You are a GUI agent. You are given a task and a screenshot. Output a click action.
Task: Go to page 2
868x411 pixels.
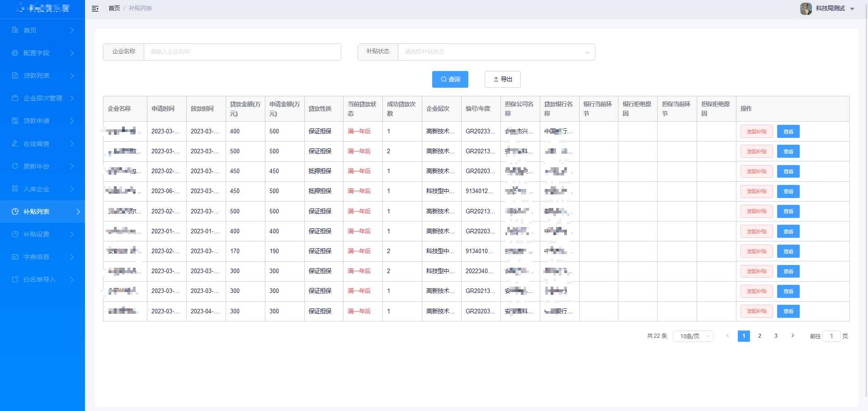pos(759,336)
